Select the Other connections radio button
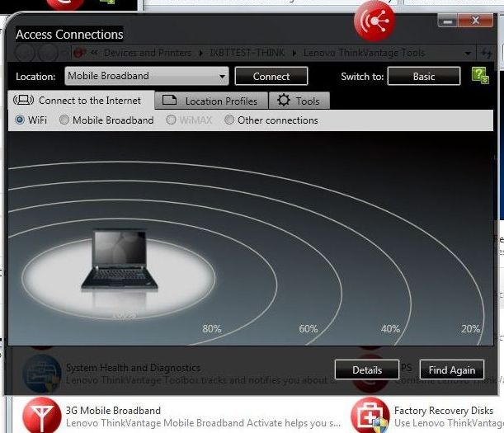Image resolution: width=504 pixels, height=433 pixels. (228, 120)
